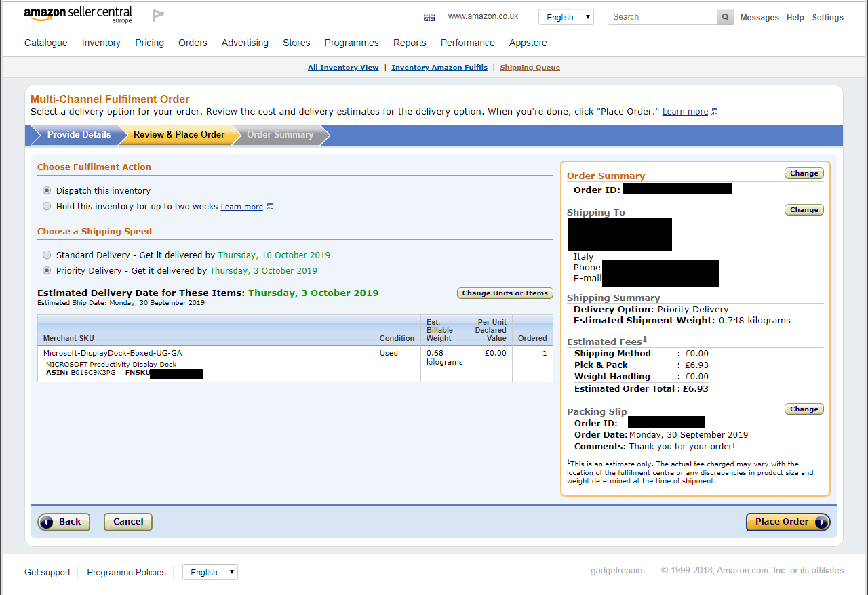868x595 pixels.
Task: Click the Amazon Seller Central logo
Action: click(x=78, y=15)
